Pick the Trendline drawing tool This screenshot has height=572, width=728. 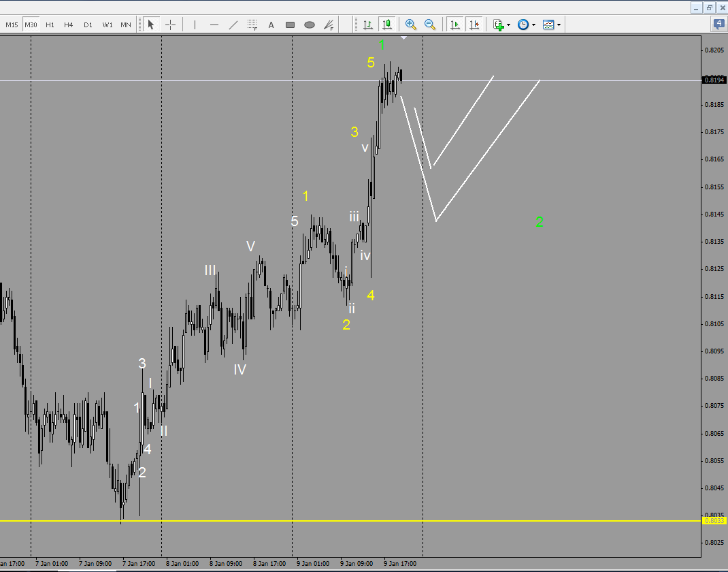[233, 25]
